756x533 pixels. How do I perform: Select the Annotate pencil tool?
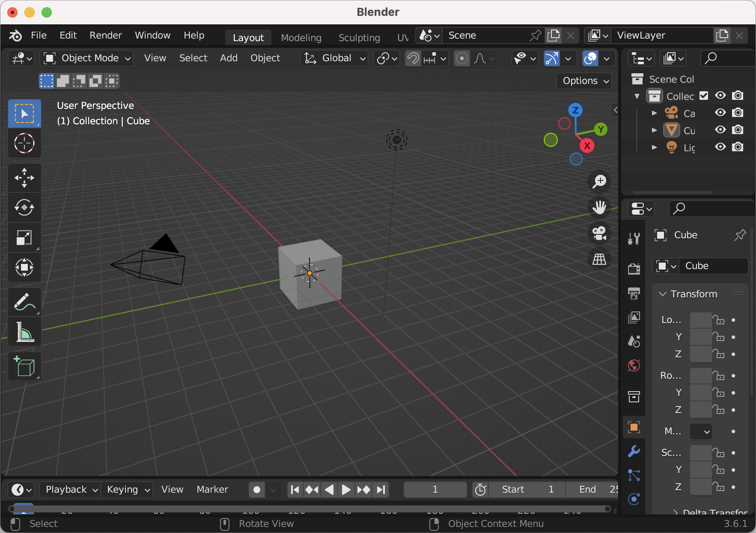[24, 302]
